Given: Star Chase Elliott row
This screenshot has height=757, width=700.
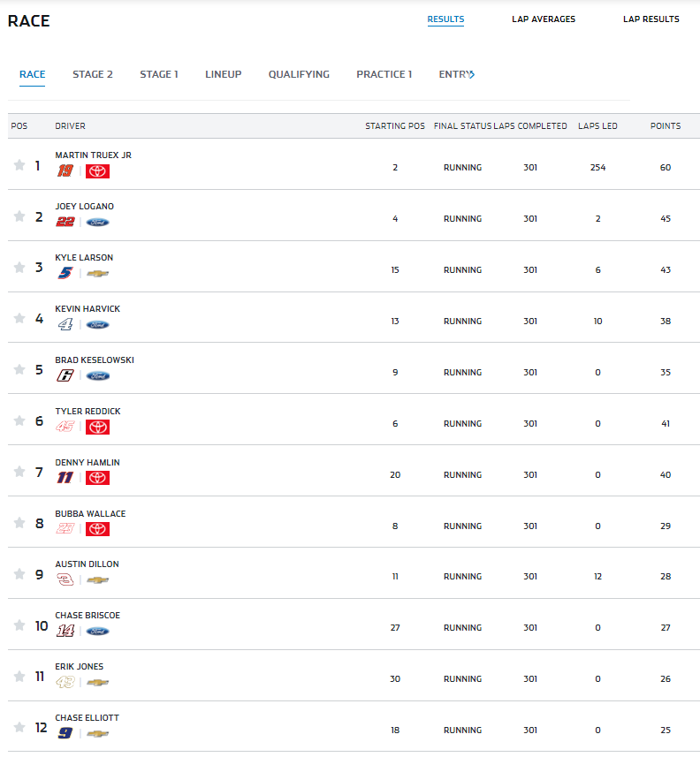Looking at the screenshot, I should pos(19,727).
